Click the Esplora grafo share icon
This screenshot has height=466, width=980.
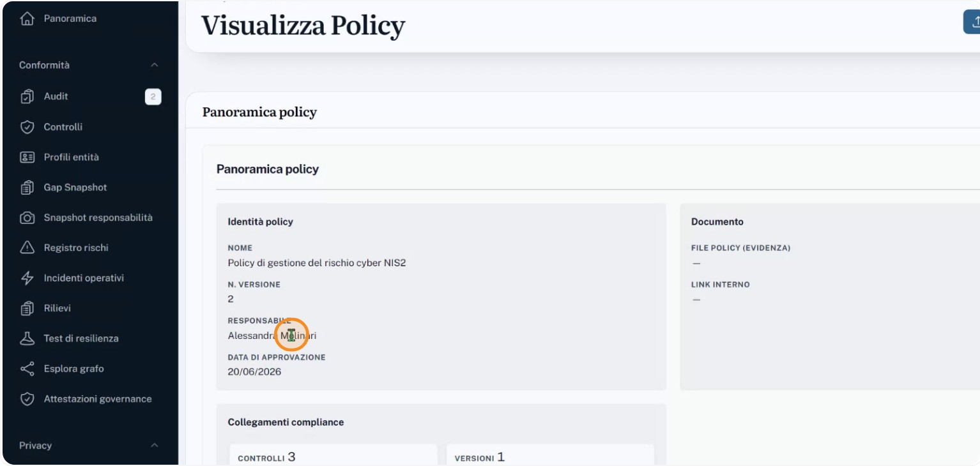point(27,369)
